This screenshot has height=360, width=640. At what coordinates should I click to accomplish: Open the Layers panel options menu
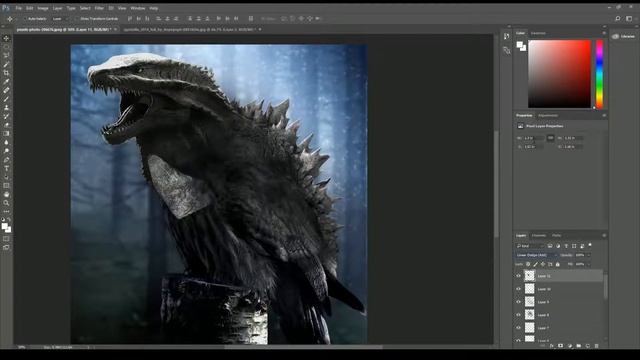pyautogui.click(x=604, y=236)
